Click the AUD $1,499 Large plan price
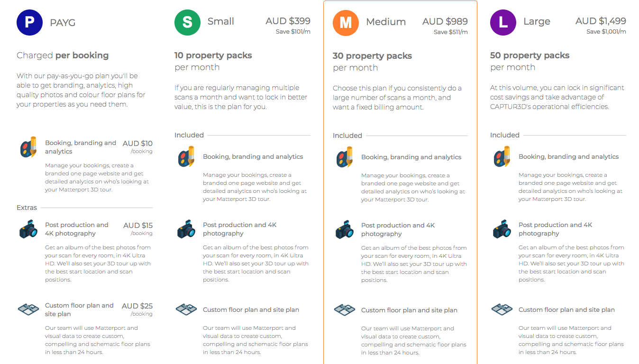This screenshot has height=364, width=639. pyautogui.click(x=601, y=21)
